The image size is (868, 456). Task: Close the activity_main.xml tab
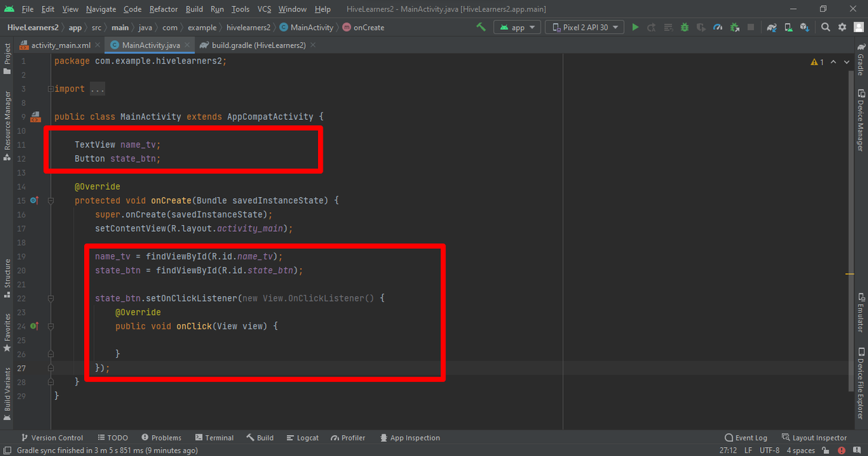coord(97,45)
